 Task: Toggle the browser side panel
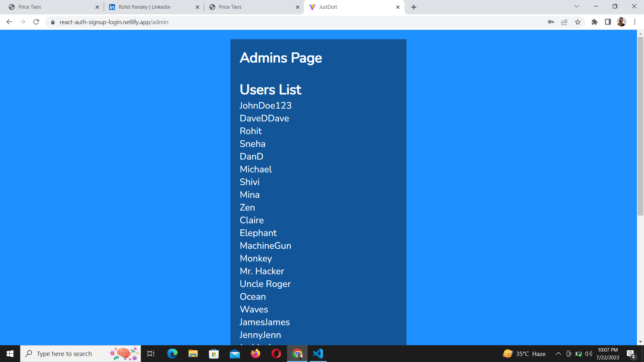pos(608,22)
